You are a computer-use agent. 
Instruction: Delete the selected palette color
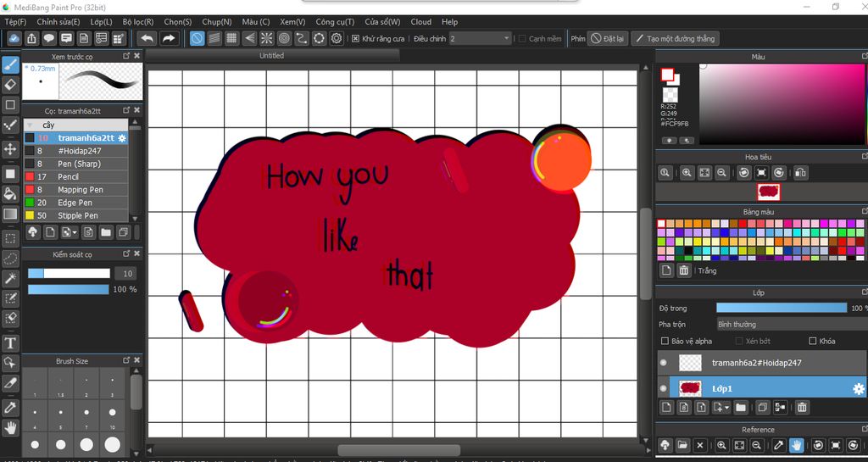[684, 270]
